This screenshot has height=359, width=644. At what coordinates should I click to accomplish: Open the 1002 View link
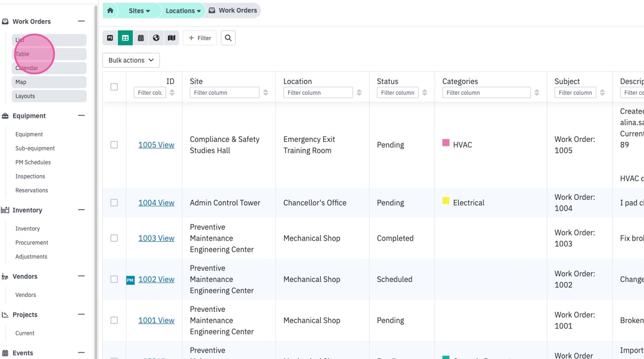coord(156,279)
